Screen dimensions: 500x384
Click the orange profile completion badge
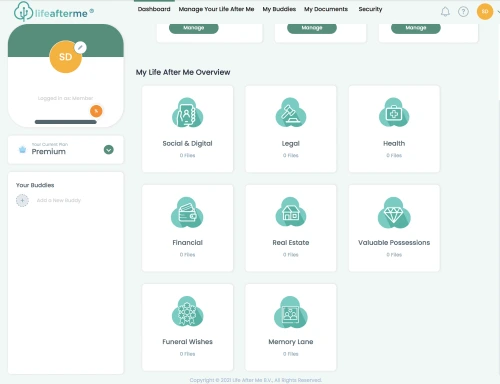[96, 111]
